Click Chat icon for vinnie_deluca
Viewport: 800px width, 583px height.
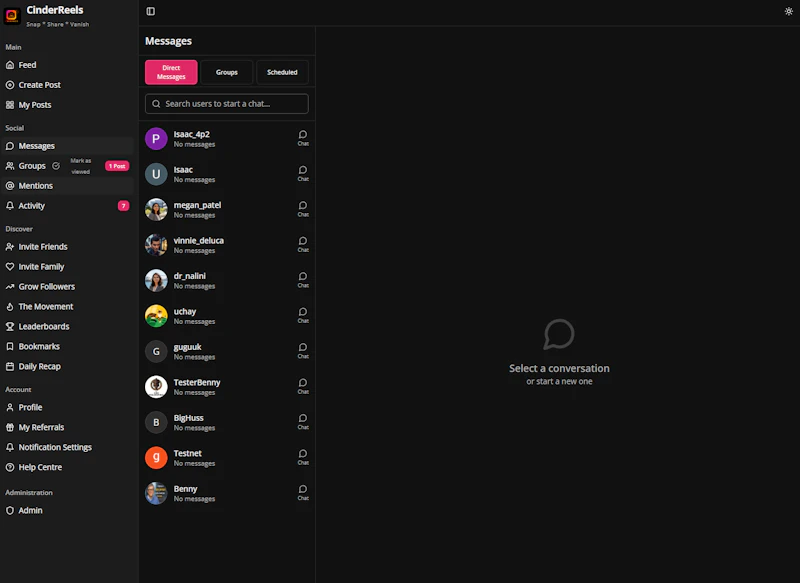(x=303, y=244)
